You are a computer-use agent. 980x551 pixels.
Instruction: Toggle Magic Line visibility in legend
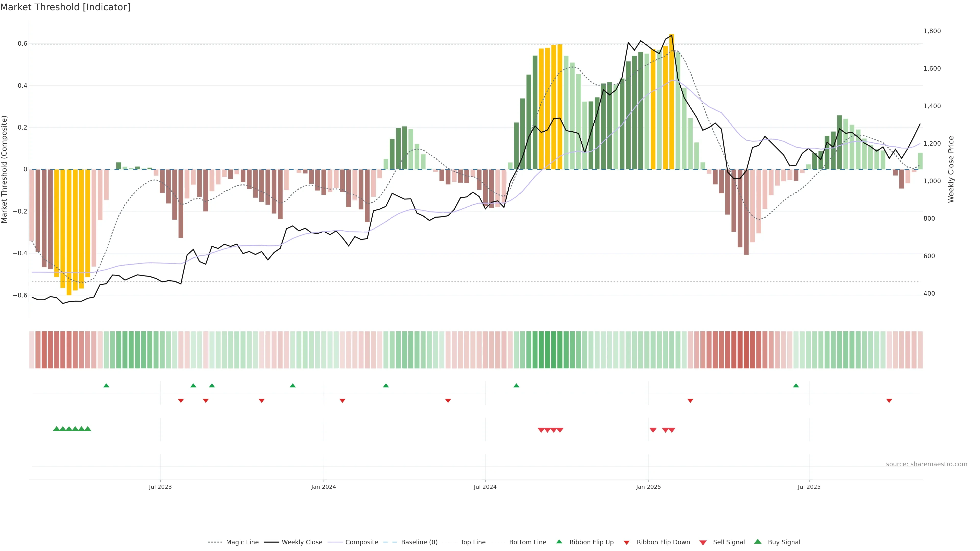242,542
